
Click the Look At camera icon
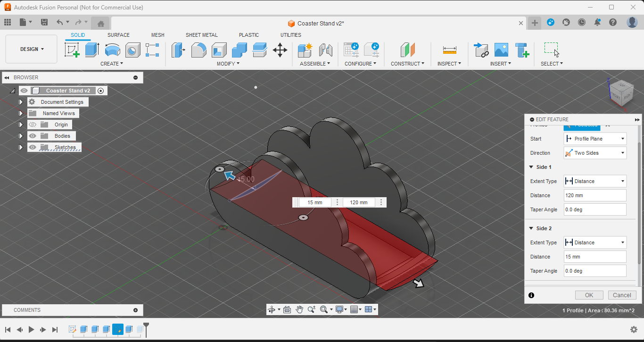(x=287, y=309)
